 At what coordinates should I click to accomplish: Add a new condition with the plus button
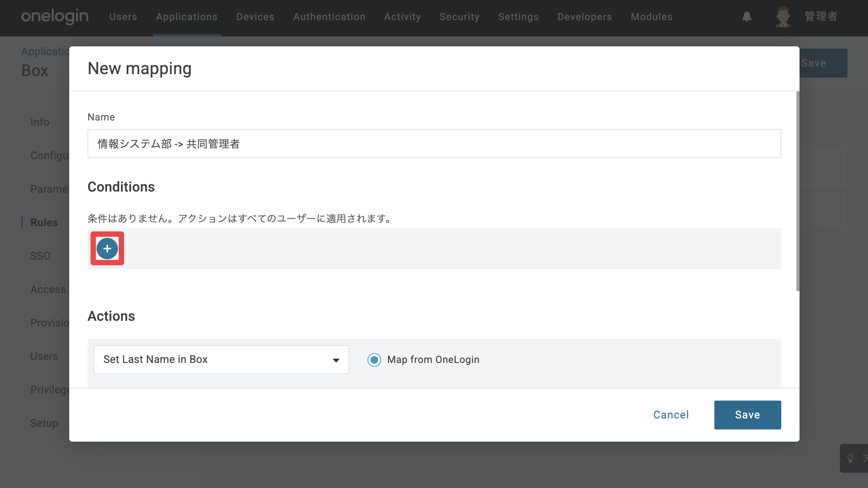tap(107, 249)
